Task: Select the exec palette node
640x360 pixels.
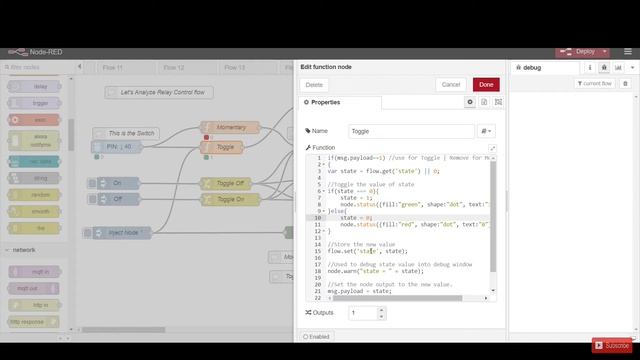Action: [x=34, y=120]
